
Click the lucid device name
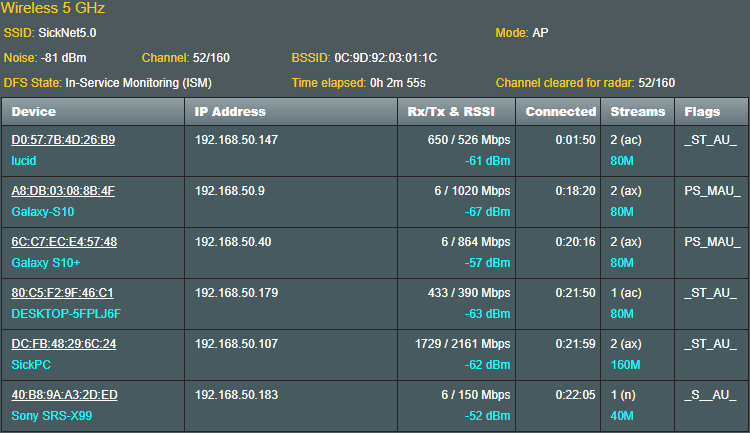(24, 161)
